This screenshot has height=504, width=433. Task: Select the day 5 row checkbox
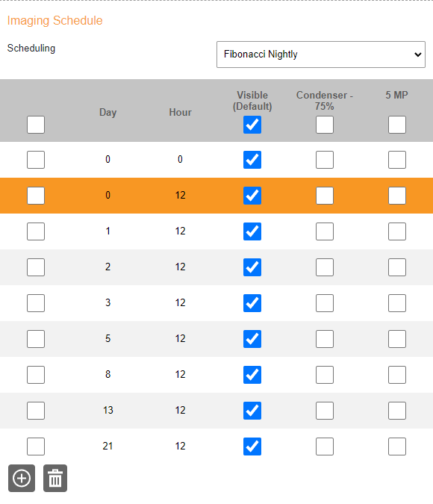pos(36,339)
